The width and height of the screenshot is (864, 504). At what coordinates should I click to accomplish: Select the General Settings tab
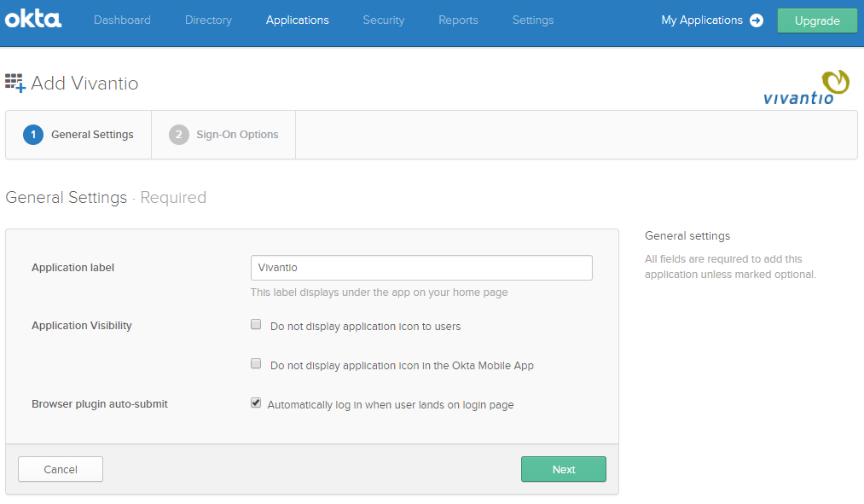pos(78,135)
